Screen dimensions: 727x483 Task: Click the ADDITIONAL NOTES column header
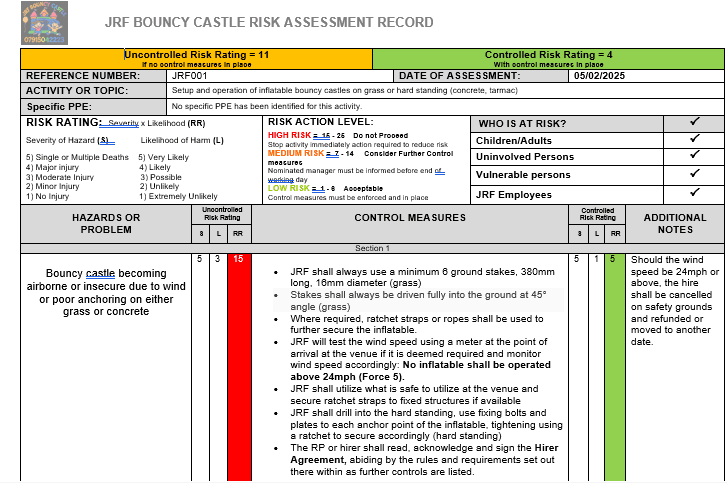click(675, 223)
